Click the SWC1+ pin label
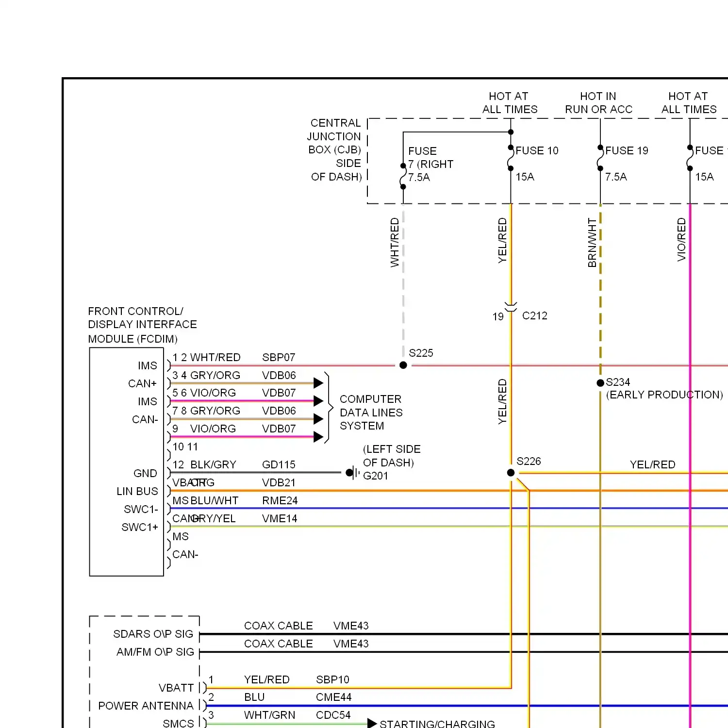 click(140, 527)
